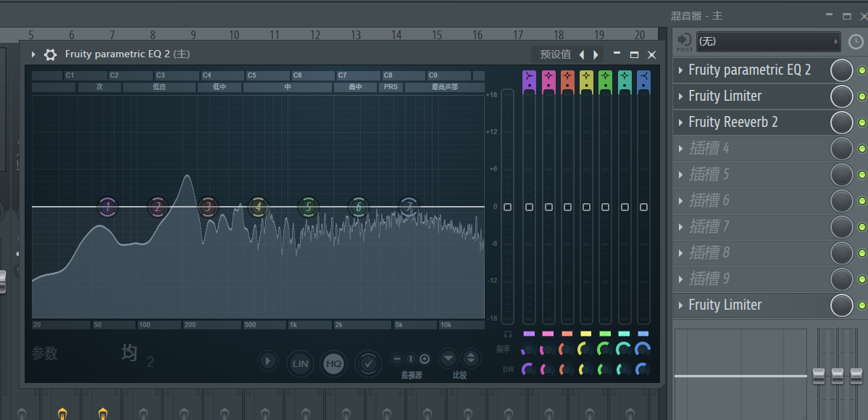Click the teal band 6 filter type icon
The width and height of the screenshot is (868, 420).
pos(625,75)
